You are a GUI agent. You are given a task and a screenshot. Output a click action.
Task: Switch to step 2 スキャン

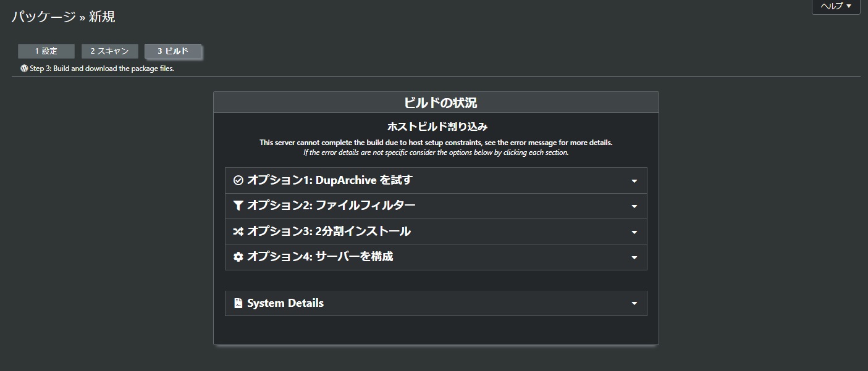point(110,51)
